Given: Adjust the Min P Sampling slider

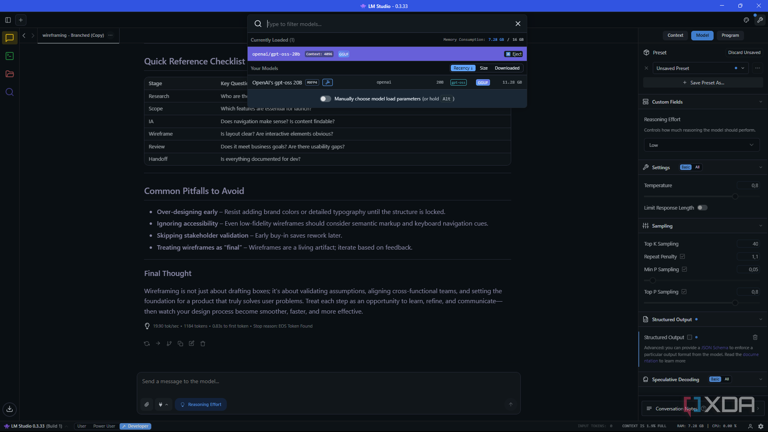Looking at the screenshot, I should tap(652, 280).
